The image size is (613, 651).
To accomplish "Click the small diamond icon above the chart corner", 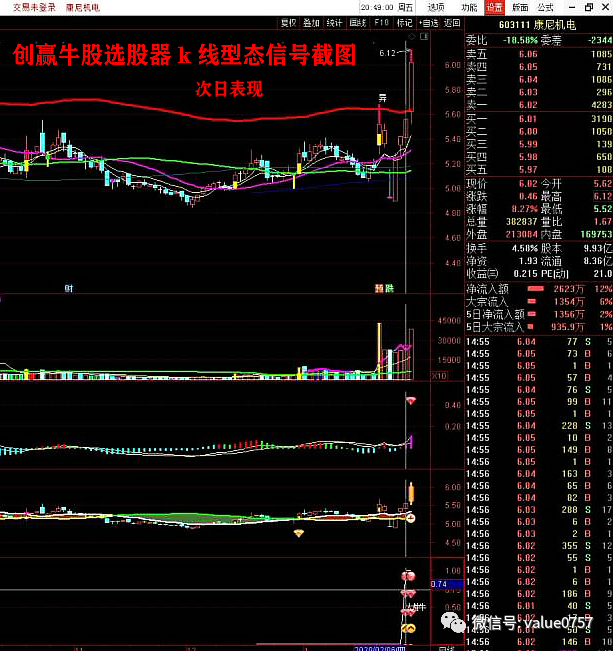I will tap(412, 37).
